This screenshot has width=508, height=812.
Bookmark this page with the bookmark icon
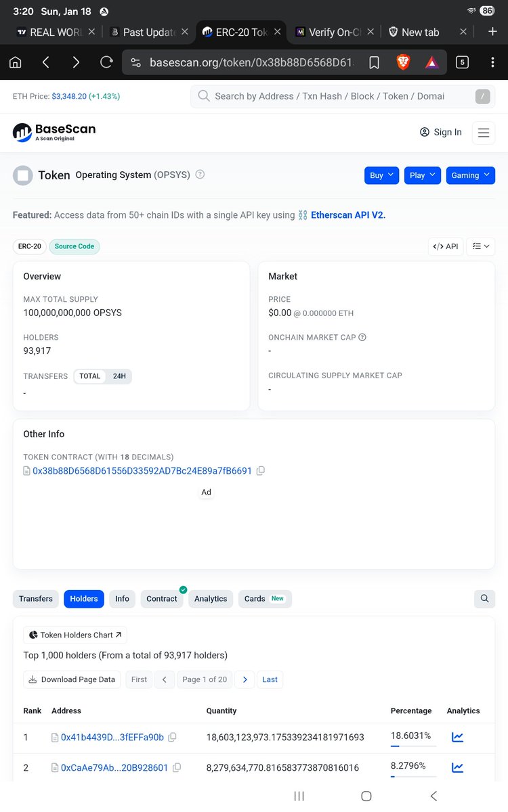point(374,62)
